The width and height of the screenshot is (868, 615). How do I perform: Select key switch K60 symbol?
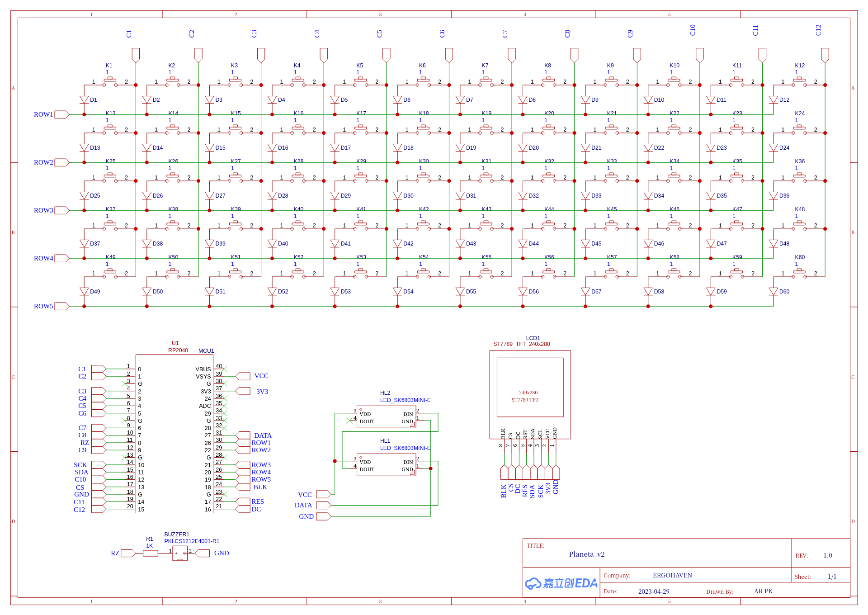point(799,273)
